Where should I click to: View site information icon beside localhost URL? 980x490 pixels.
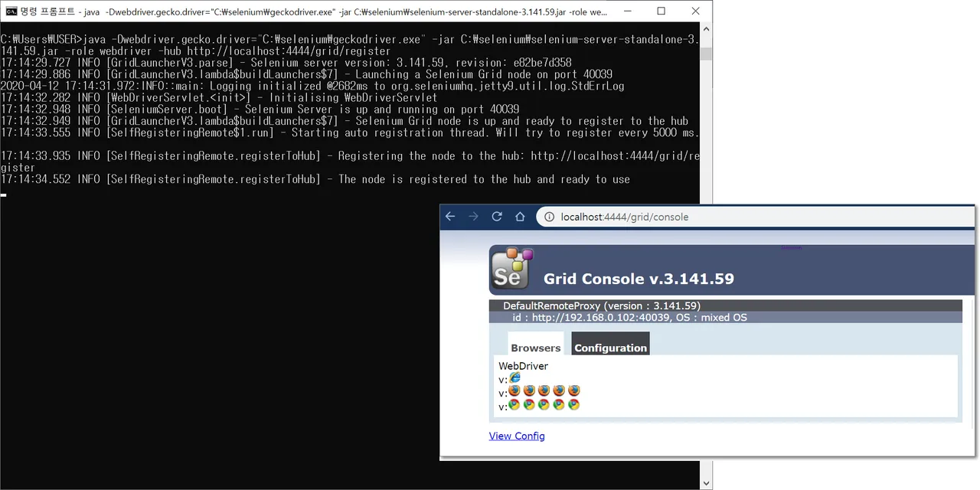coord(549,217)
